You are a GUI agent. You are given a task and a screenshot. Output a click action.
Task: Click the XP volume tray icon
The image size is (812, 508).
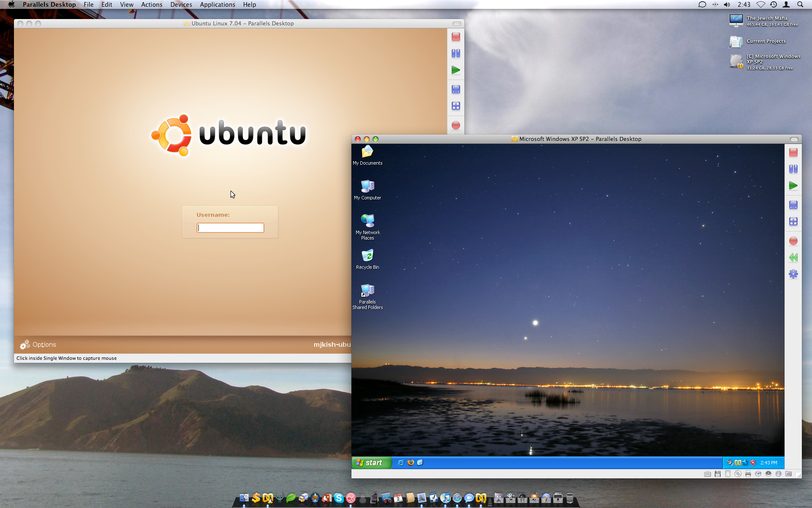[730, 463]
